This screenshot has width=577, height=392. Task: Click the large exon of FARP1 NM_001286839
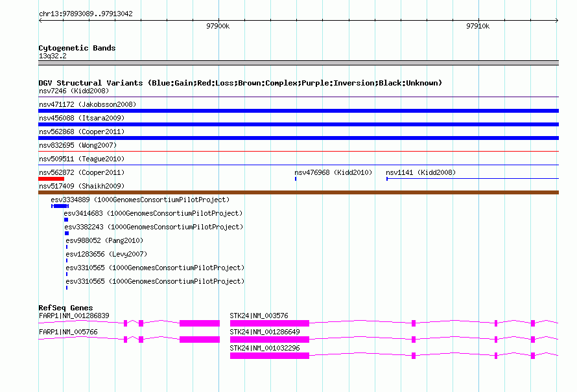(200, 323)
